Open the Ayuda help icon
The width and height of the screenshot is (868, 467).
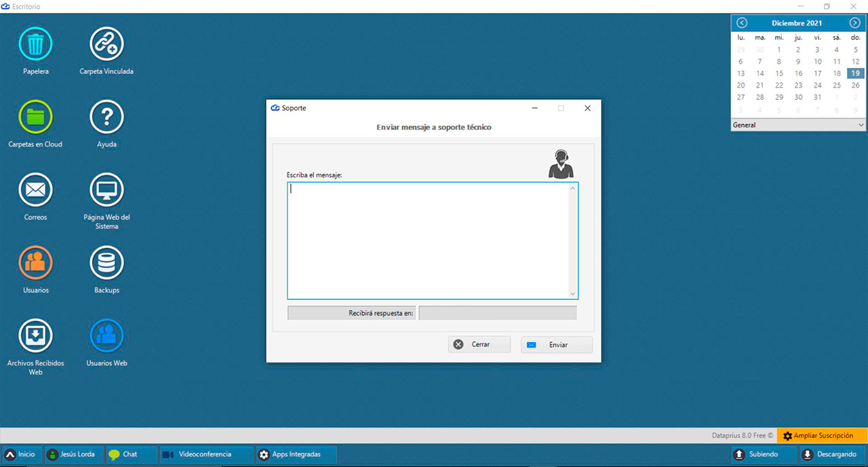click(106, 117)
